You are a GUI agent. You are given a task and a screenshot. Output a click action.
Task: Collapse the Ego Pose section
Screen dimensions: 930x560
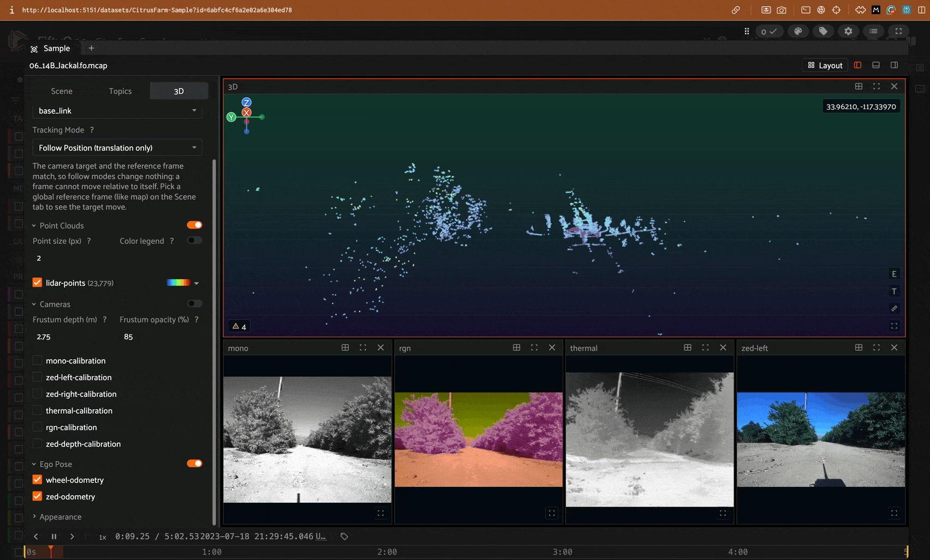34,464
